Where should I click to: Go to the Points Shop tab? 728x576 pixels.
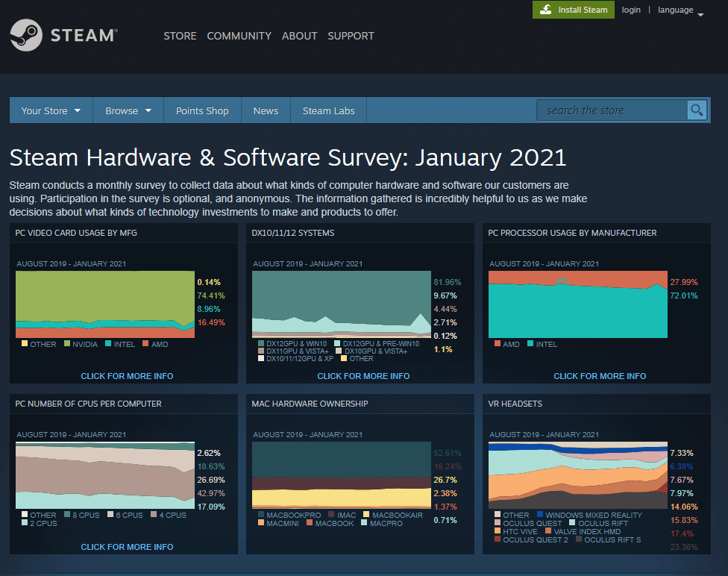pos(202,110)
